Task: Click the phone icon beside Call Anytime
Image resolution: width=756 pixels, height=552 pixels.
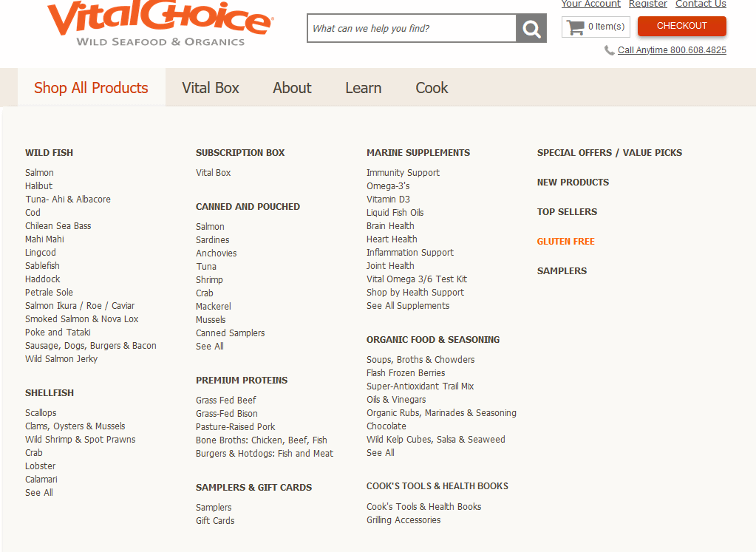Action: pos(609,50)
